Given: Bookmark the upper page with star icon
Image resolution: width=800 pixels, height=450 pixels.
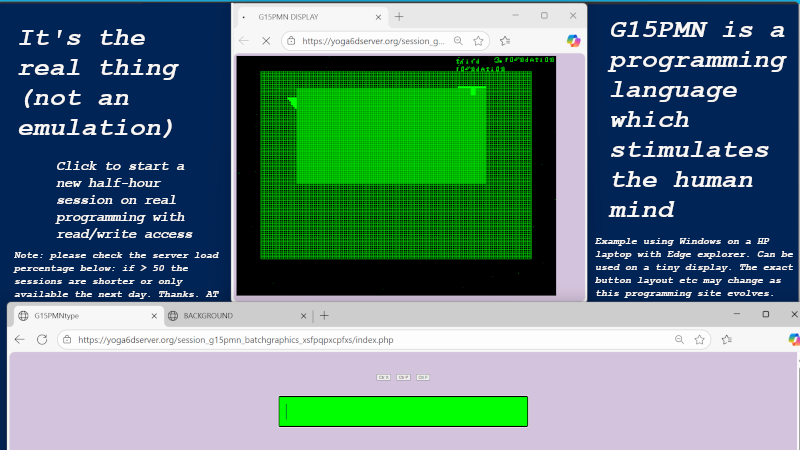Looking at the screenshot, I should pyautogui.click(x=478, y=41).
